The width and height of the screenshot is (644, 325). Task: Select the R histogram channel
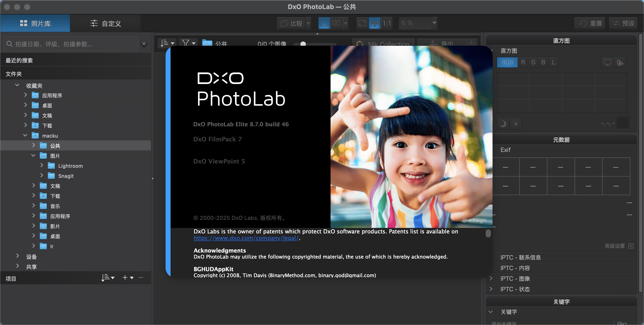pyautogui.click(x=523, y=62)
